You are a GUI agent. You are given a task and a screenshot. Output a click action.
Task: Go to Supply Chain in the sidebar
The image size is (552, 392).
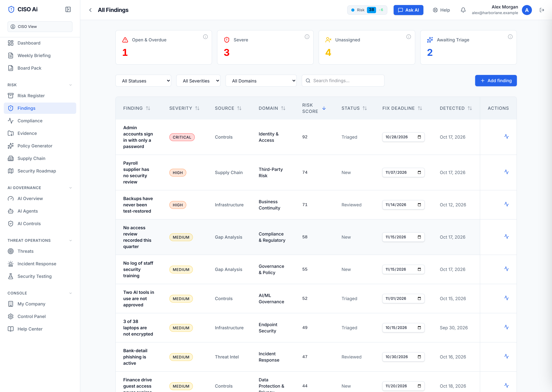(40, 158)
